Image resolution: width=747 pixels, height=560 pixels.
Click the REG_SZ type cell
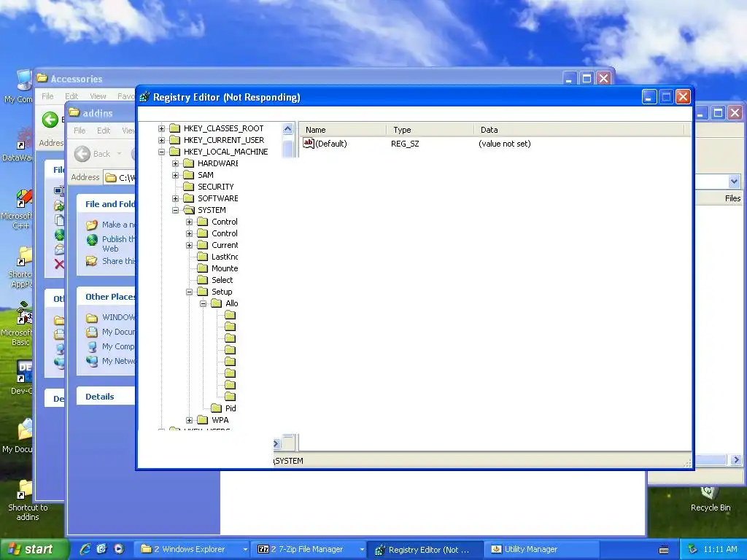click(x=405, y=144)
